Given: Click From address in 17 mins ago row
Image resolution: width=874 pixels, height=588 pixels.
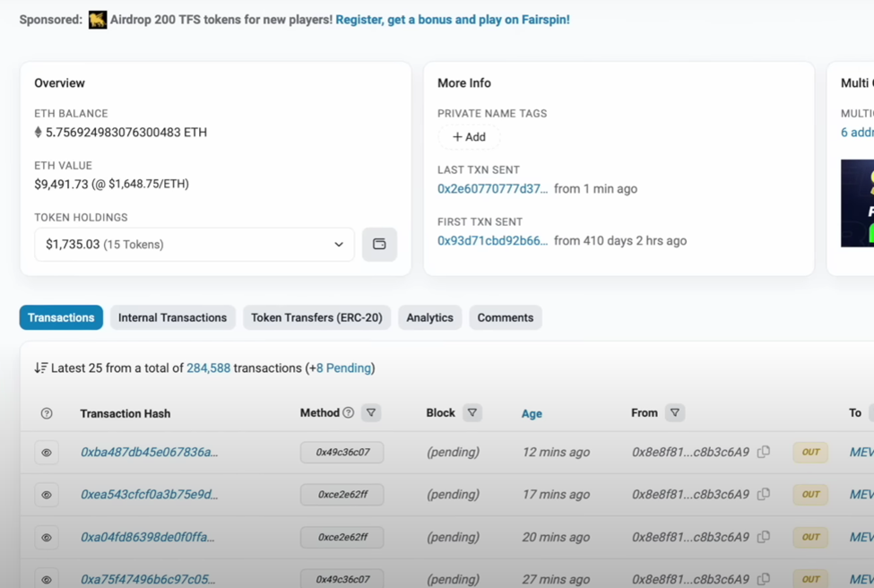Looking at the screenshot, I should point(690,495).
